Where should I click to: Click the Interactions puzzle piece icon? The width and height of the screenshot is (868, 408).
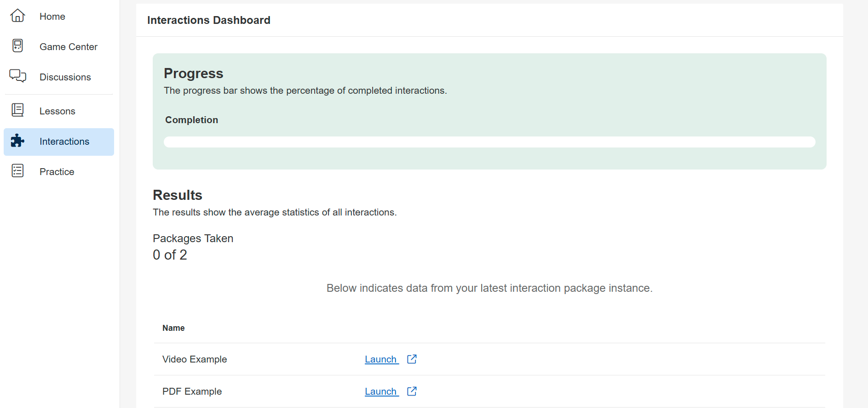pyautogui.click(x=17, y=141)
